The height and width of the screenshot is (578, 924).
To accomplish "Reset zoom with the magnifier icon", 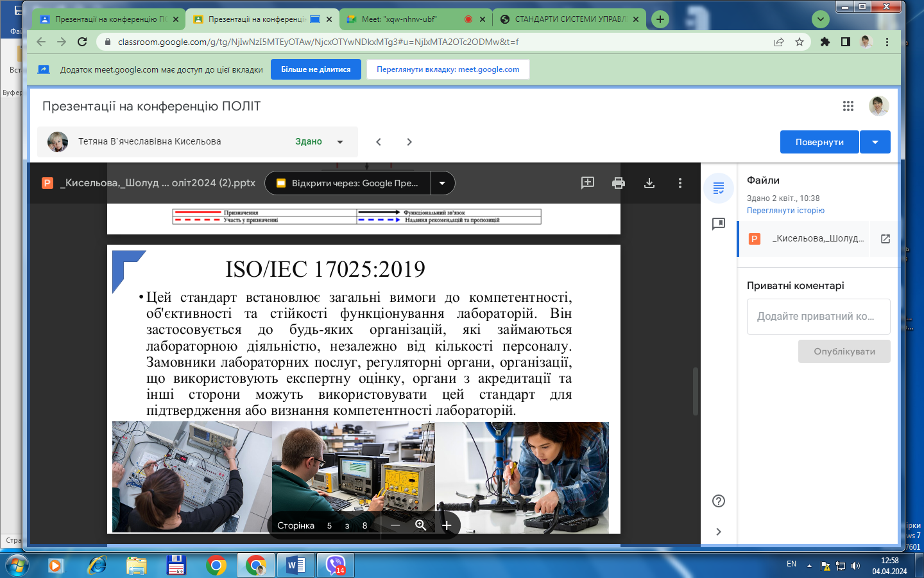I will (421, 525).
